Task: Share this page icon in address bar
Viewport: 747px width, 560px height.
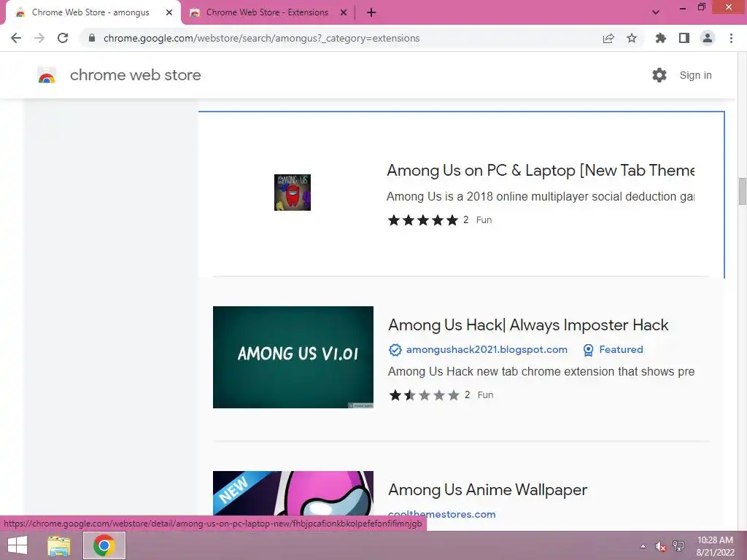Action: coord(608,38)
